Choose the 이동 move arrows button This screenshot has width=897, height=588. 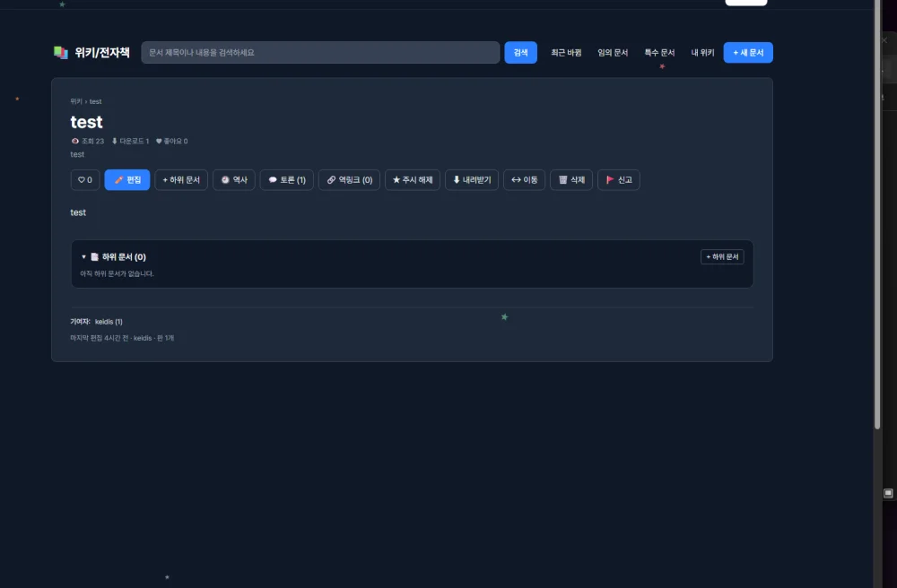tap(525, 180)
